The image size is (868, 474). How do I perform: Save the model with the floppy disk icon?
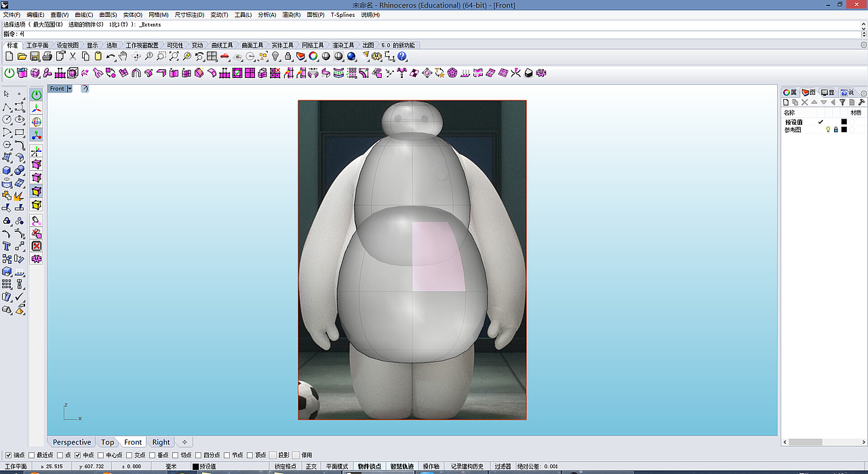pyautogui.click(x=34, y=56)
